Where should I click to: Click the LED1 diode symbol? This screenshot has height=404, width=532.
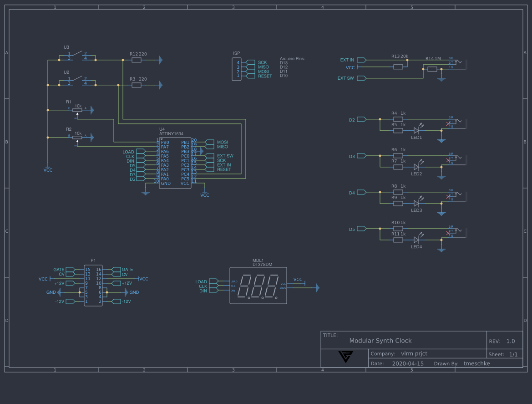pos(416,131)
